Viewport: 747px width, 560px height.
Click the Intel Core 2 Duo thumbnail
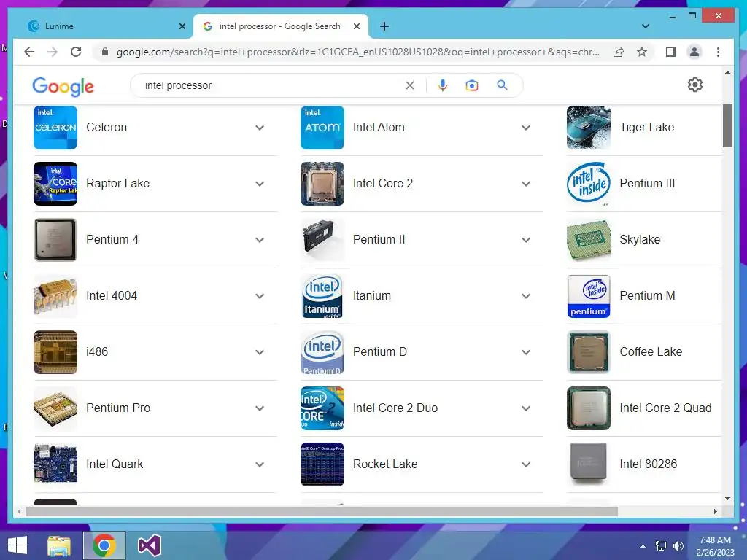click(x=322, y=408)
